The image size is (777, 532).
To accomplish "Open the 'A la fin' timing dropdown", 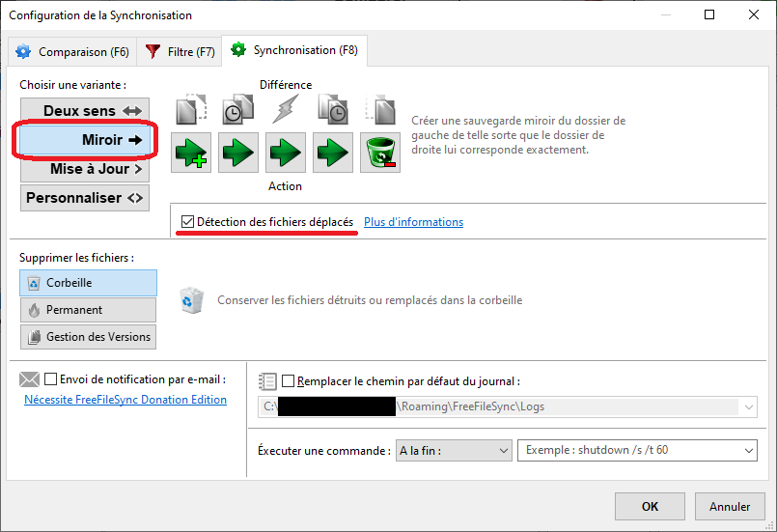I will 454,451.
